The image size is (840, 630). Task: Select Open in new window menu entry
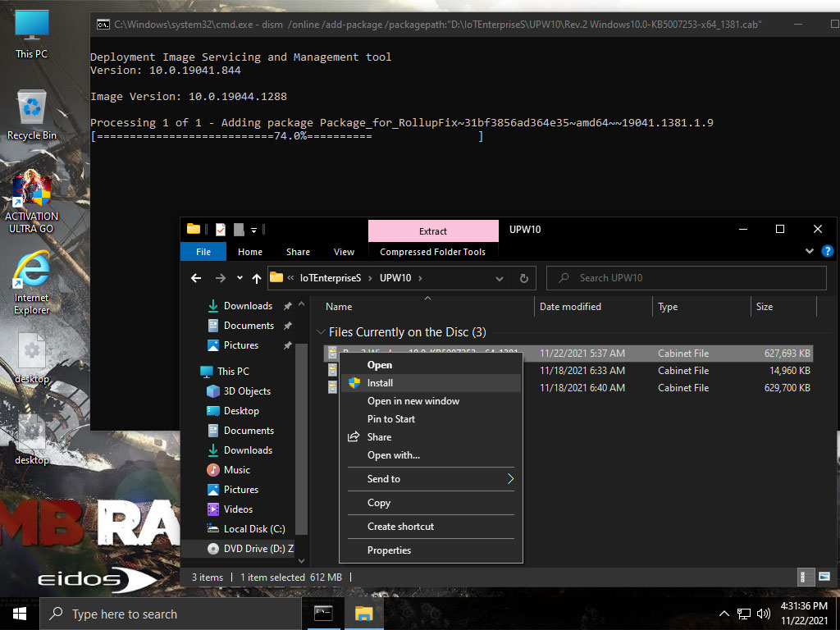431,401
